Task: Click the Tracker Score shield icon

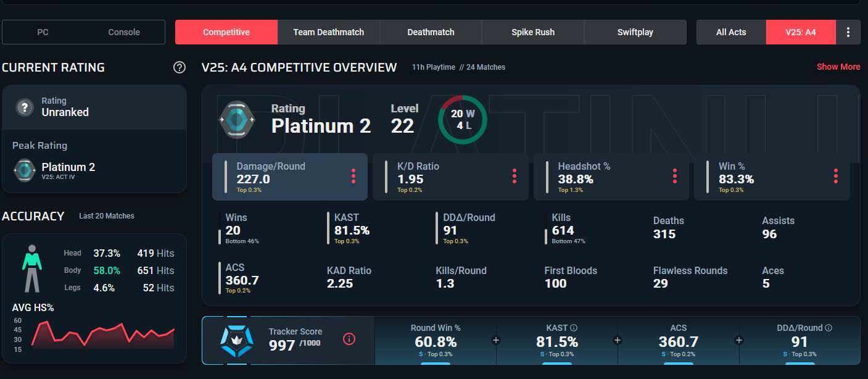Action: tap(236, 340)
